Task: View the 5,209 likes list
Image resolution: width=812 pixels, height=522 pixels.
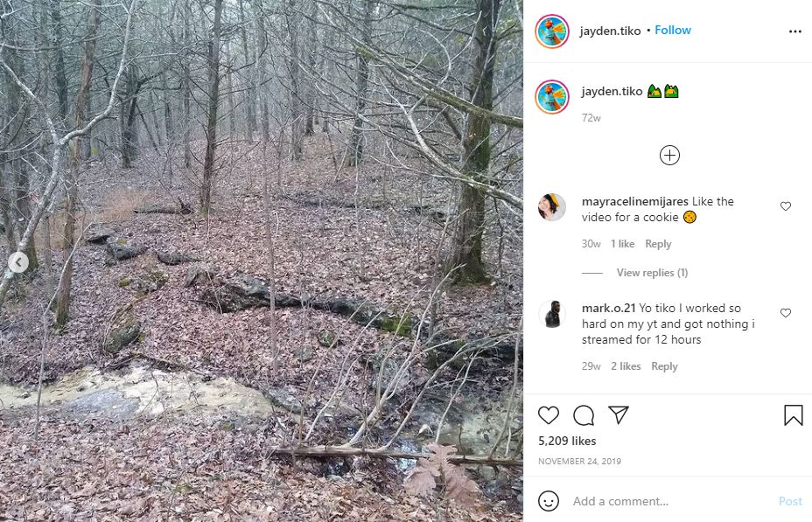Action: [x=566, y=441]
